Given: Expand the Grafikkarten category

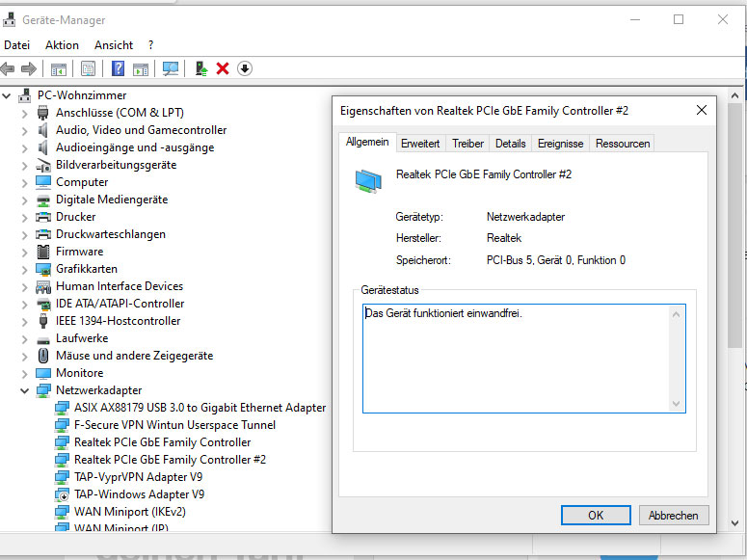Looking at the screenshot, I should [x=24, y=269].
